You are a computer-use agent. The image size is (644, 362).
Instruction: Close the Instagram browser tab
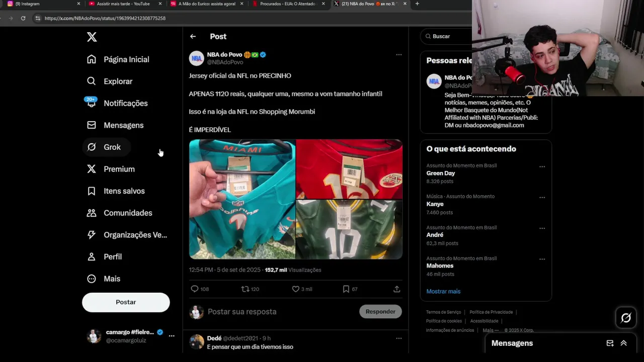(78, 4)
